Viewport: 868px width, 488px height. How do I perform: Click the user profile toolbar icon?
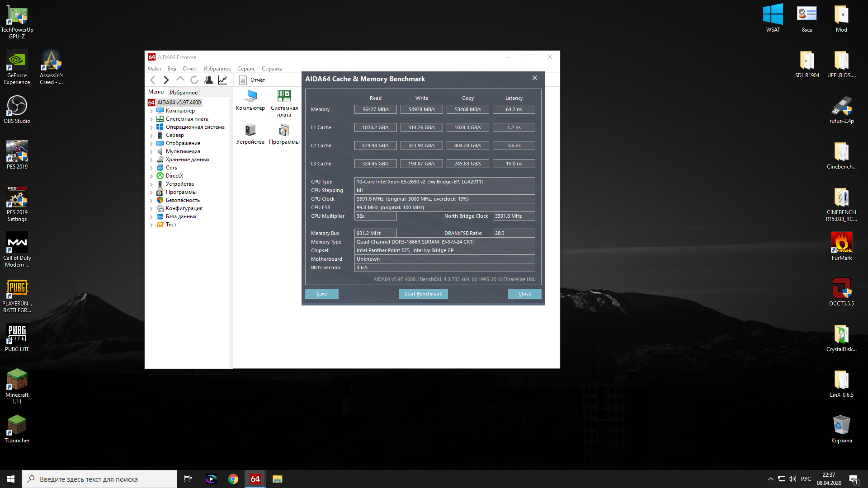tap(208, 80)
